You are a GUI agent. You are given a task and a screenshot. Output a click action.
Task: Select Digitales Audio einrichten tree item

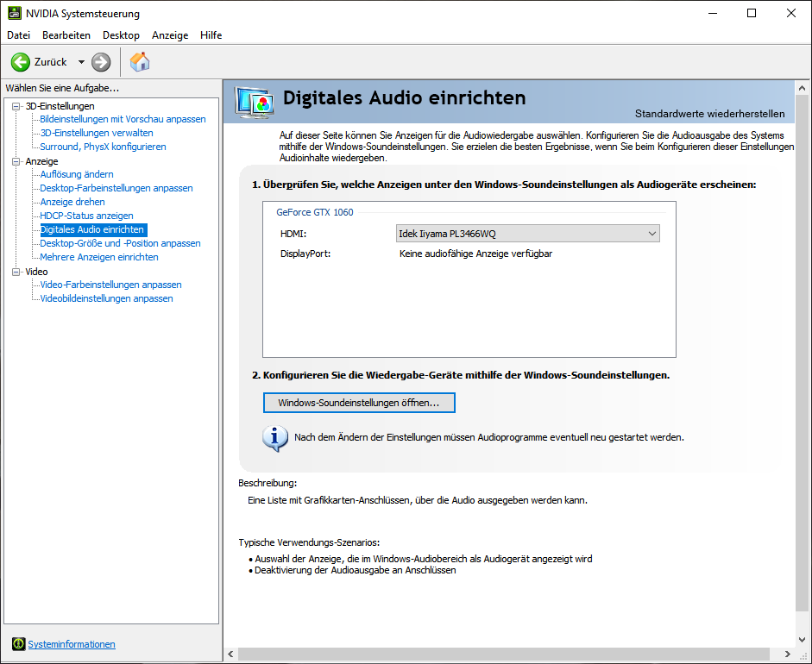tap(93, 229)
